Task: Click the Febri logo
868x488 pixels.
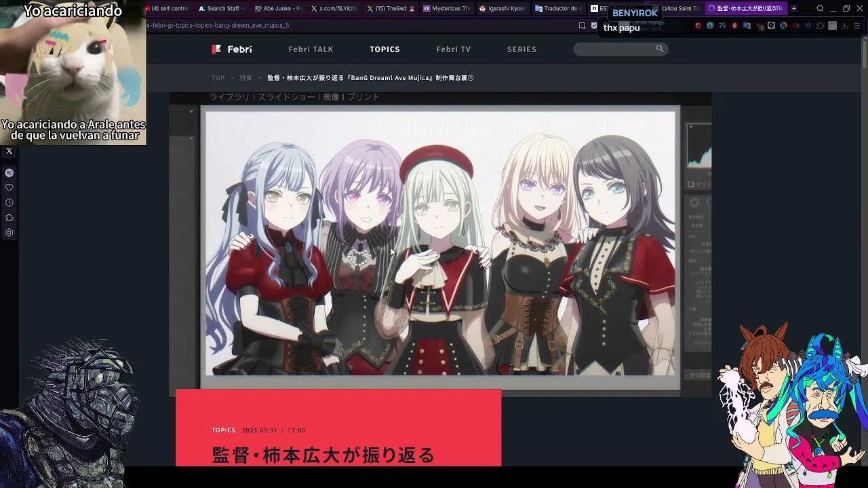Action: tap(232, 49)
